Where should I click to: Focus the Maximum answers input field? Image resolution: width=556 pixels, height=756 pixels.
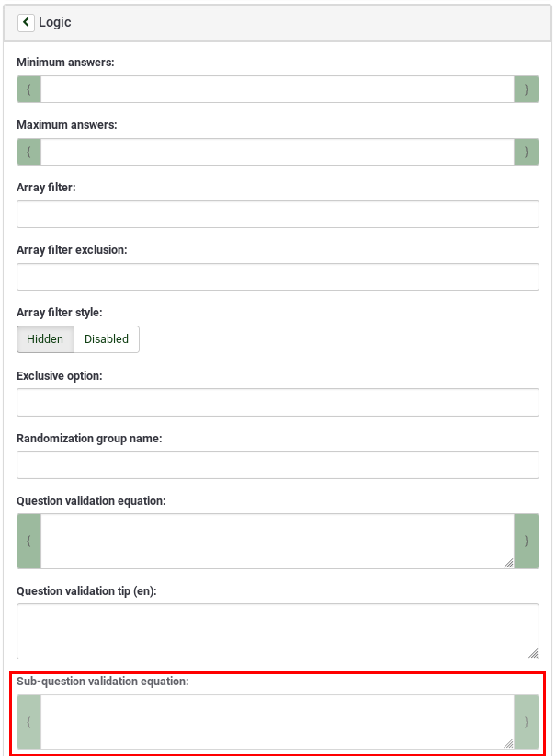[x=276, y=152]
